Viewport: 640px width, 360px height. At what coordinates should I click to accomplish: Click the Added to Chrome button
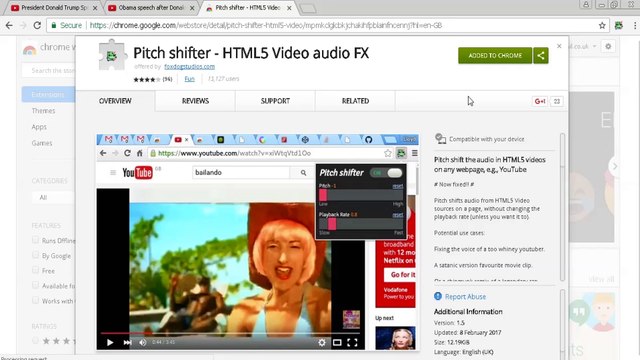(x=495, y=56)
